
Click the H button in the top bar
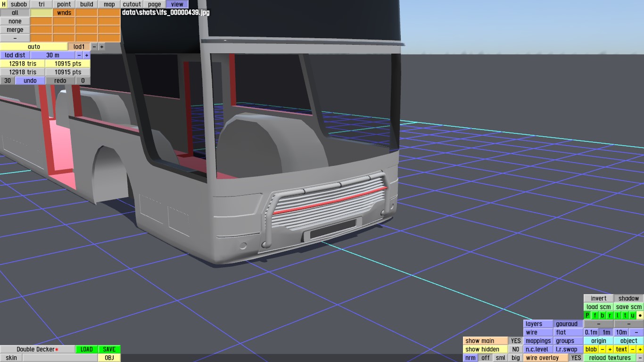[x=4, y=4]
